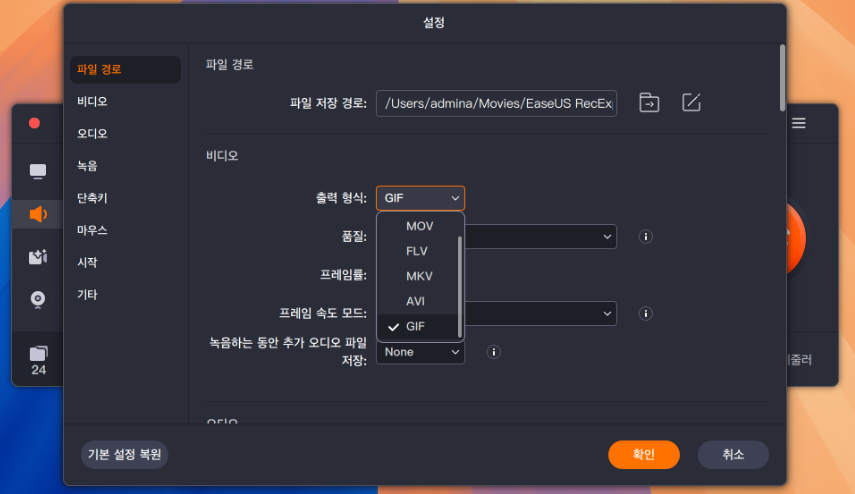Select screen recording monitor icon in main window
Screen dimensions: 855x494
pyautogui.click(x=38, y=171)
